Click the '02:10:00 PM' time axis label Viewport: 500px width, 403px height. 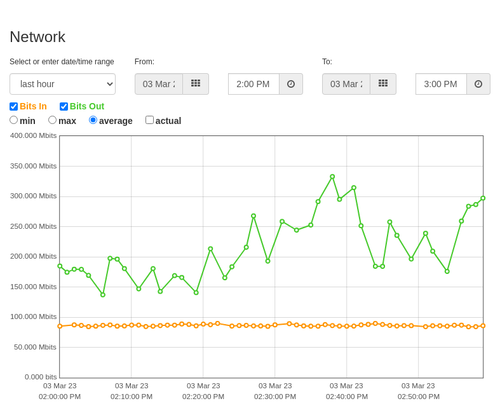131,397
